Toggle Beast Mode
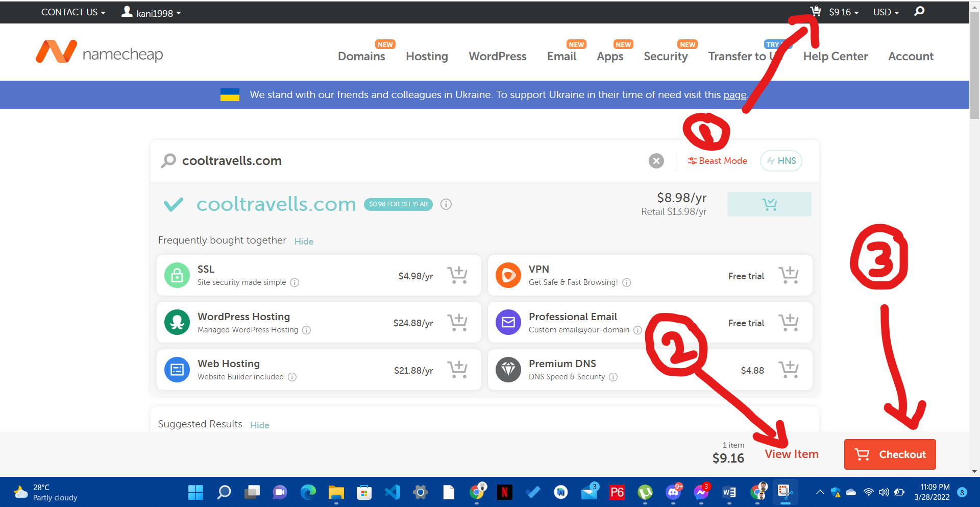Screen dimensions: 980x507 (717, 161)
